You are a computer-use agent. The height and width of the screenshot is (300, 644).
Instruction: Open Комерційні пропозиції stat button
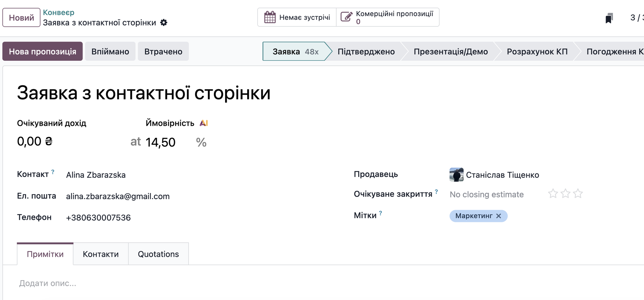388,17
